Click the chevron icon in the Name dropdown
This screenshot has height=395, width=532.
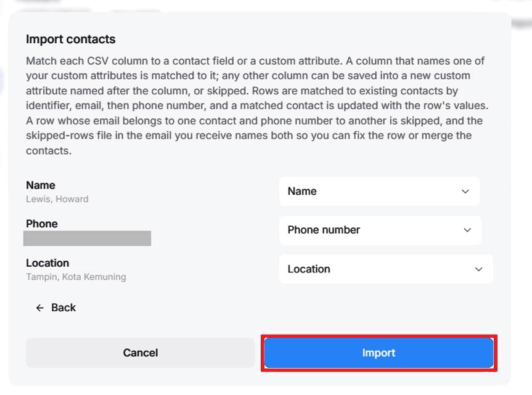point(465,191)
